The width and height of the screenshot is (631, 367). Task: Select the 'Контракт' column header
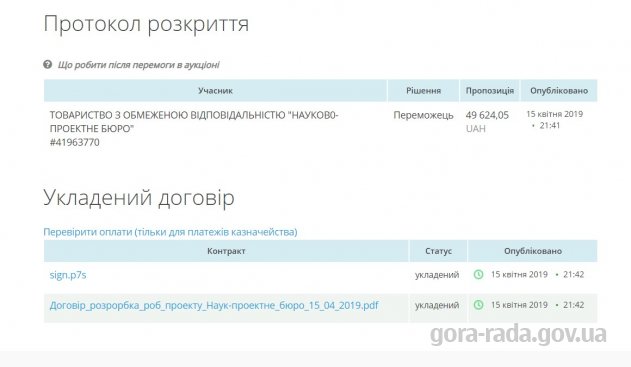pos(226,251)
